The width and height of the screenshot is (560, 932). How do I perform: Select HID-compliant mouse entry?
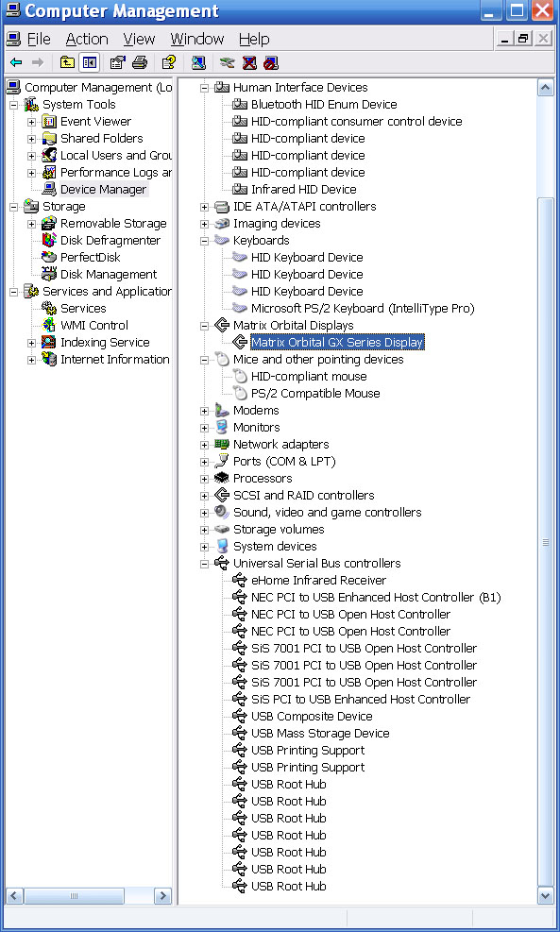309,376
